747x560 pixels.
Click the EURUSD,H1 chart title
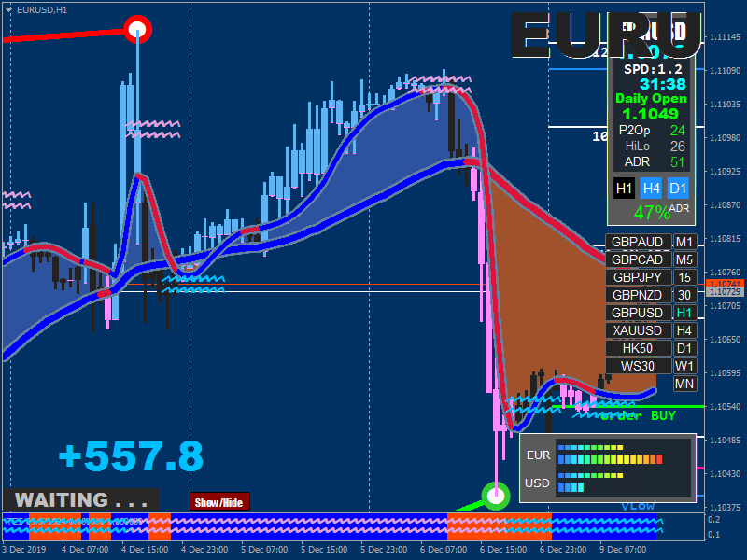pos(42,10)
